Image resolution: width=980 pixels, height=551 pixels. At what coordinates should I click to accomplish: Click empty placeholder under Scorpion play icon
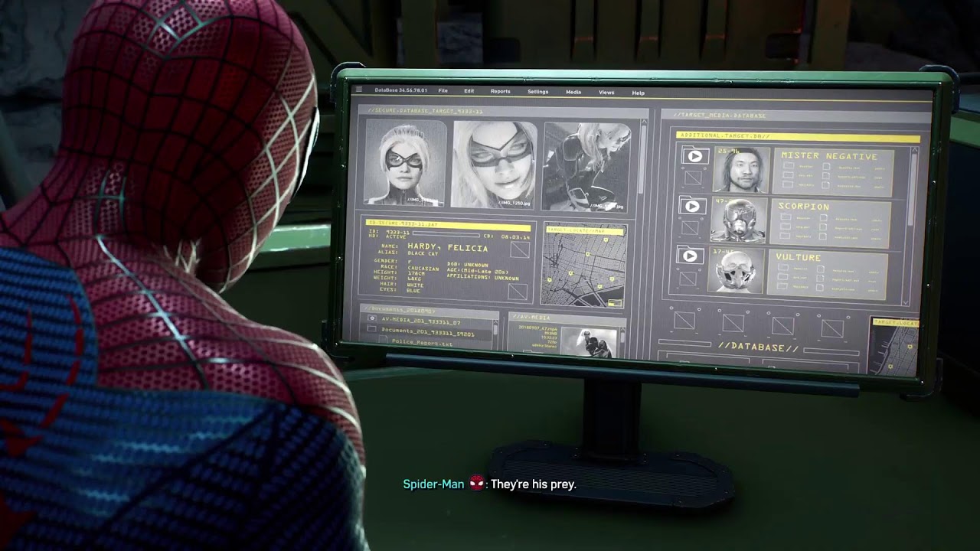click(691, 228)
